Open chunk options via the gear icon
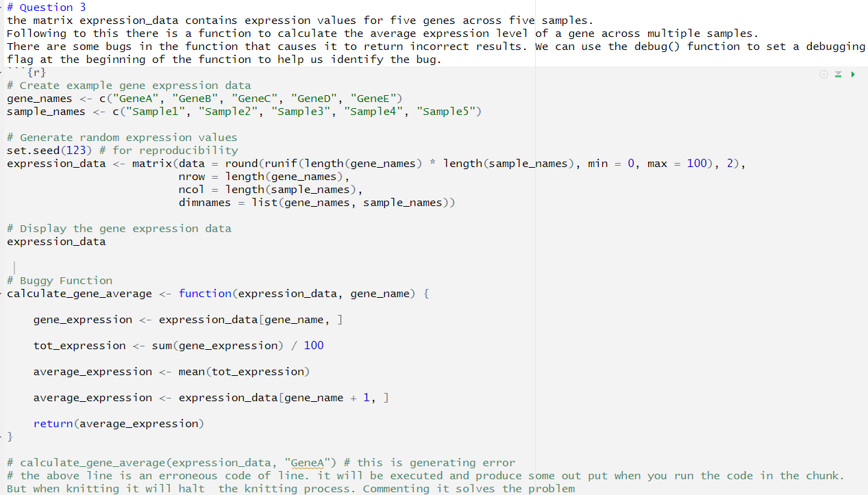This screenshot has height=495, width=868. point(823,74)
